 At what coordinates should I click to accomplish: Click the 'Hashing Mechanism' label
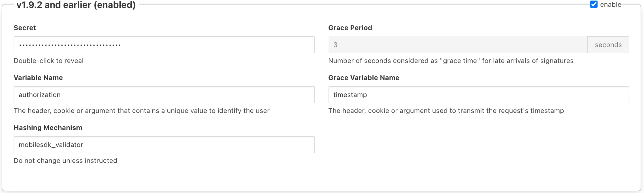[x=48, y=128]
